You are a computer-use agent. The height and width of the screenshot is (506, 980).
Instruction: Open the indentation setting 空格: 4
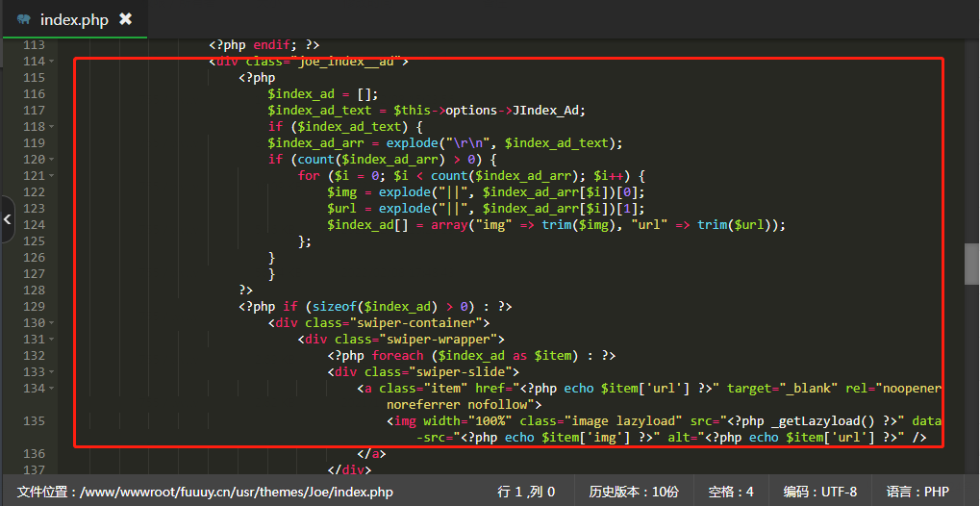coord(731,492)
